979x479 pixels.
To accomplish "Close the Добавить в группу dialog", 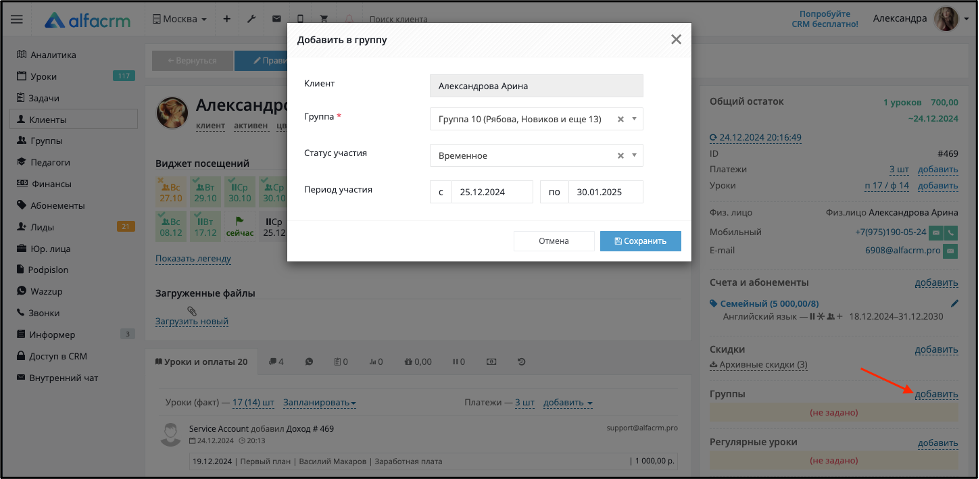I will pyautogui.click(x=676, y=39).
